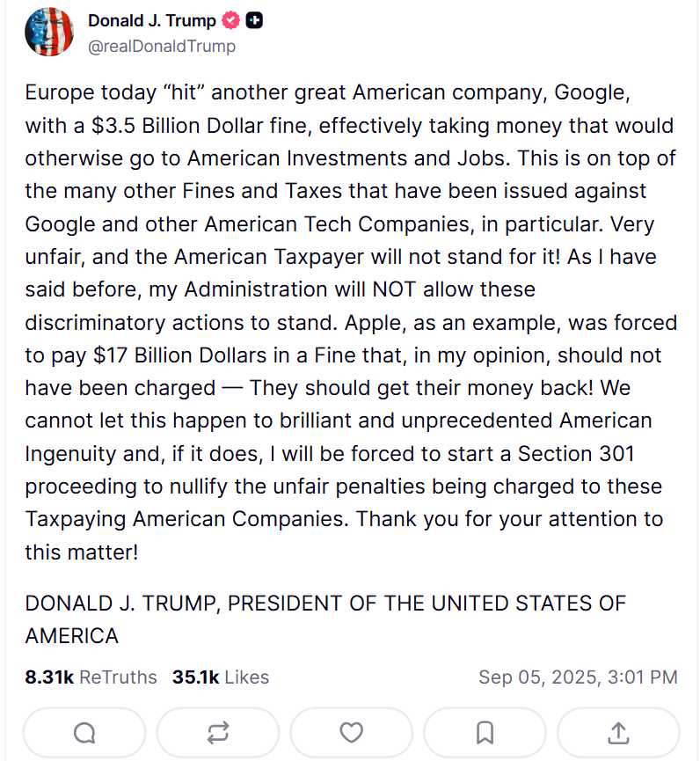Bookmark this post
Screen dimensions: 700x761
(x=485, y=732)
